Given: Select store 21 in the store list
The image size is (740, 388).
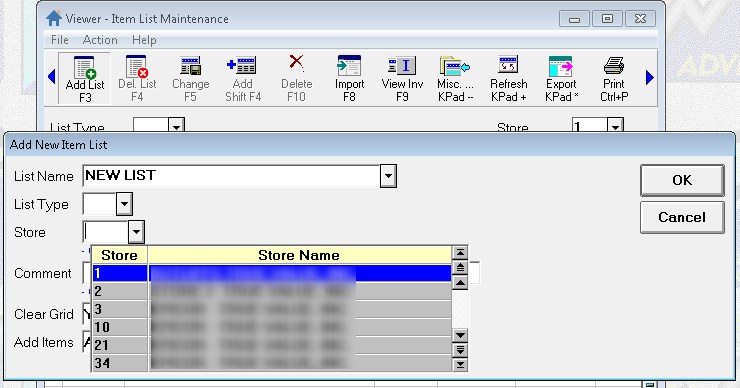Looking at the screenshot, I should (271, 345).
